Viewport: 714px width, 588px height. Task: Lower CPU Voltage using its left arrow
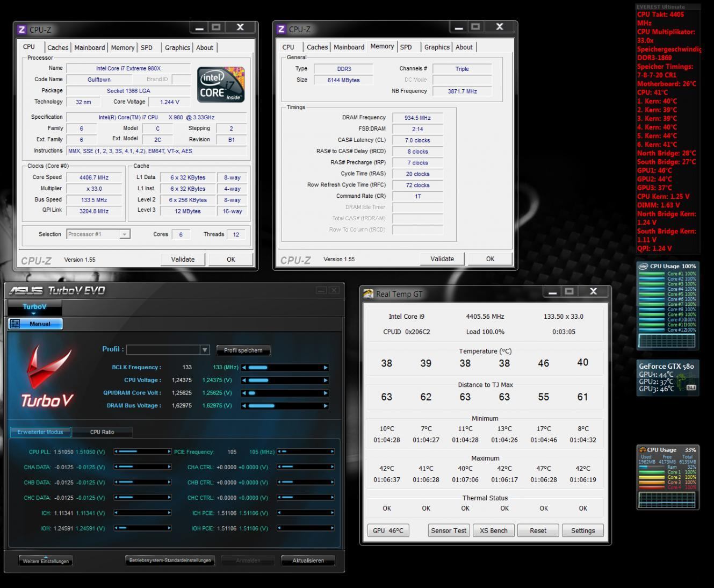click(x=244, y=381)
